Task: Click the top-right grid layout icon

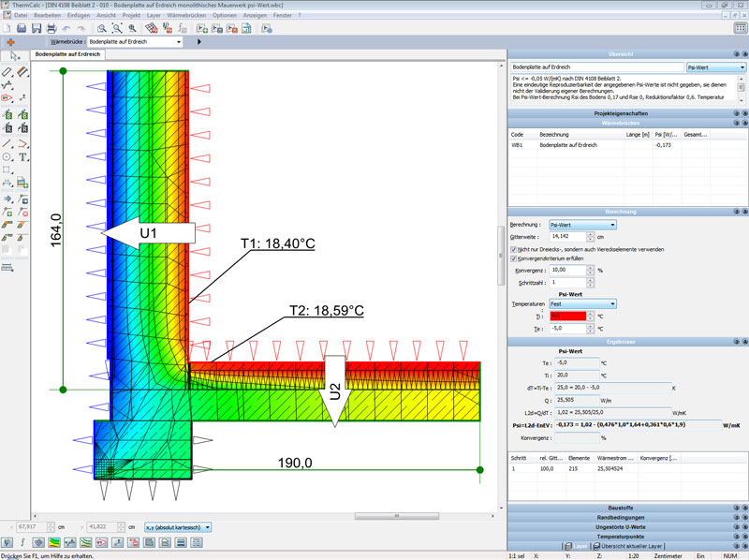Action: (740, 28)
